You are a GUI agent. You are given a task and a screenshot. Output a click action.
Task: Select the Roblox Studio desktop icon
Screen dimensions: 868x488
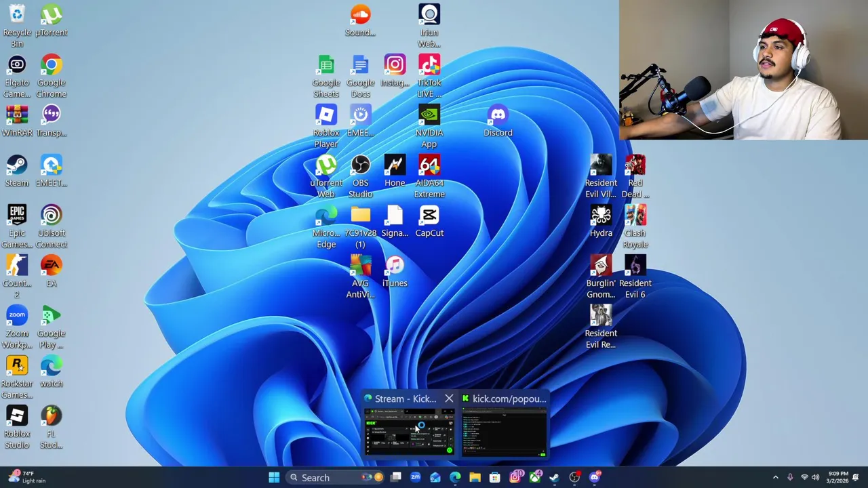click(x=17, y=427)
